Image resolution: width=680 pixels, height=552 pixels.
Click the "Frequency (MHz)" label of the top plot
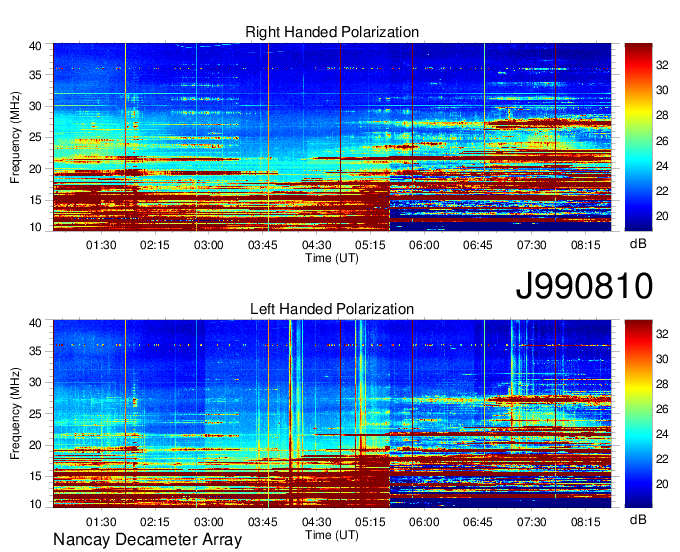[15, 137]
